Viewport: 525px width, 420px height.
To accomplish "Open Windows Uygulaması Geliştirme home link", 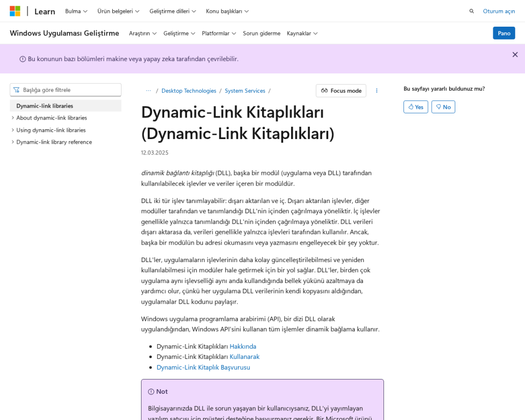I will coord(64,33).
